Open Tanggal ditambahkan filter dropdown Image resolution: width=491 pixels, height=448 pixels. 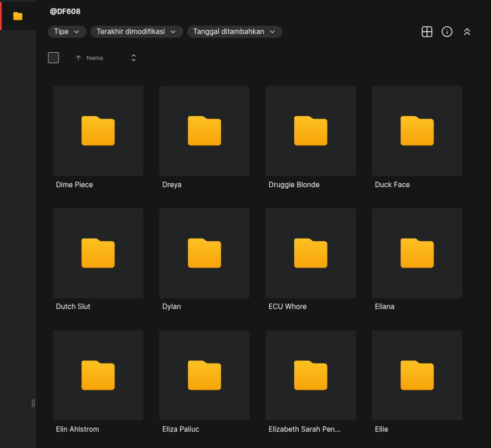tap(235, 32)
